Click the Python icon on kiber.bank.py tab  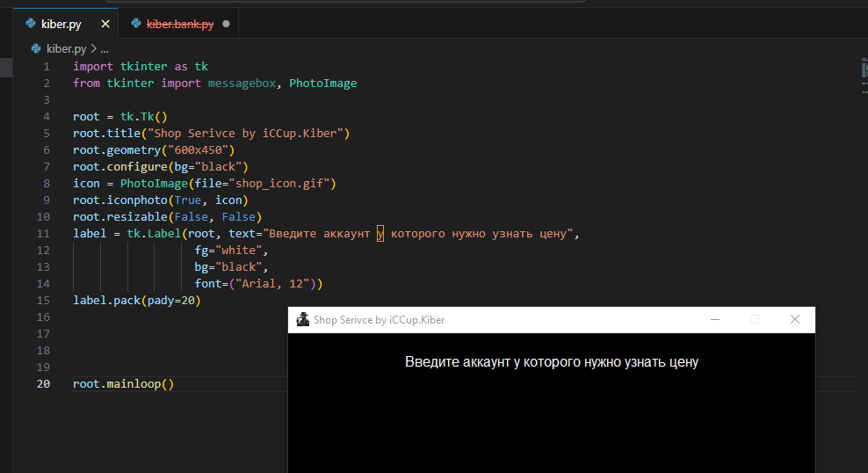click(x=136, y=24)
